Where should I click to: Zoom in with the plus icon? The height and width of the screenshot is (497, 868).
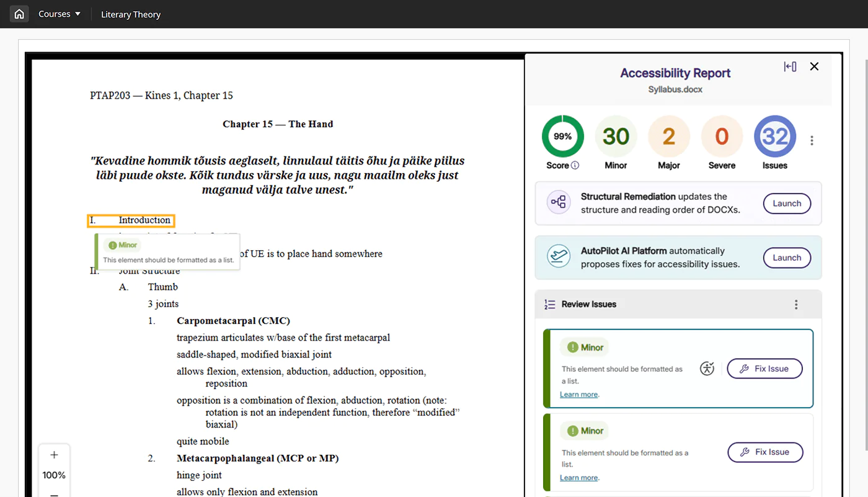[54, 455]
